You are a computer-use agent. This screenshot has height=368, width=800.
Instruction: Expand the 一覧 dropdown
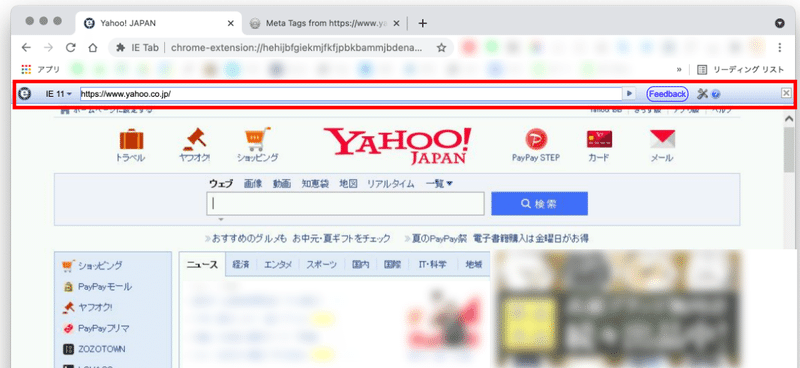coord(439,184)
